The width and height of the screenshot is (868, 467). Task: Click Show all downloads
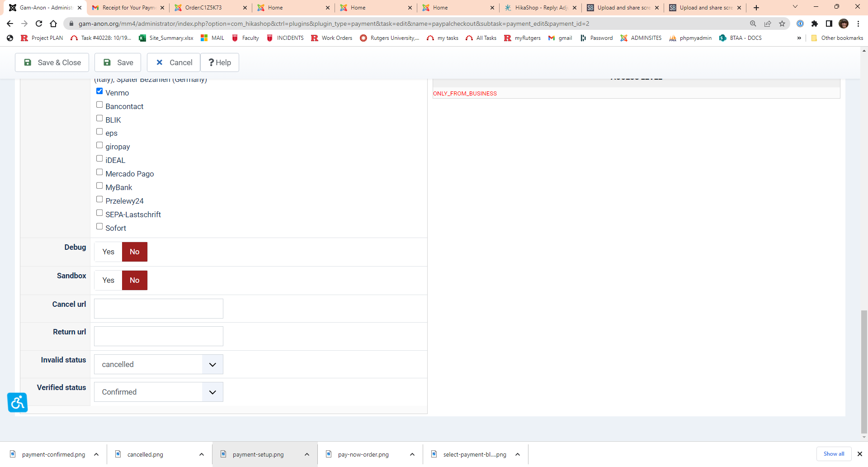click(x=834, y=454)
